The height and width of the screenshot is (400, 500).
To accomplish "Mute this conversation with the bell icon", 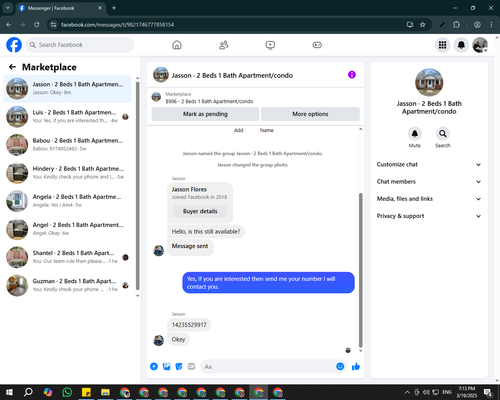I will (414, 134).
